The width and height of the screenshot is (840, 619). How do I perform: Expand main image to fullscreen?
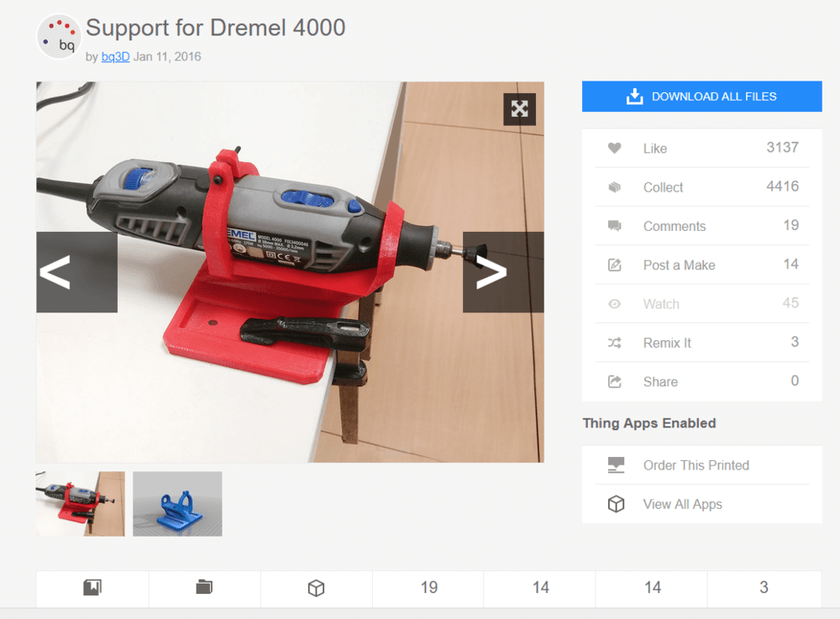click(x=519, y=108)
